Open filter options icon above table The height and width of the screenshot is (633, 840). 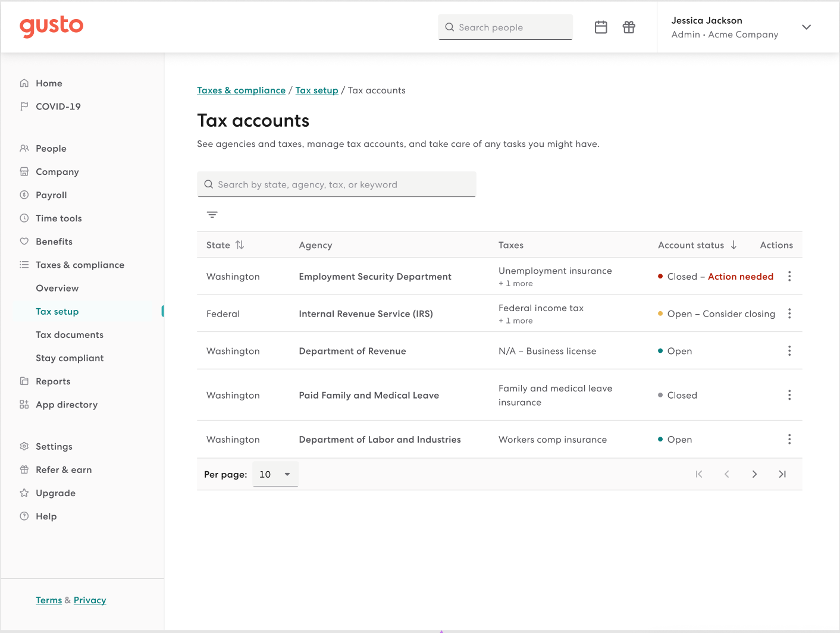point(212,215)
